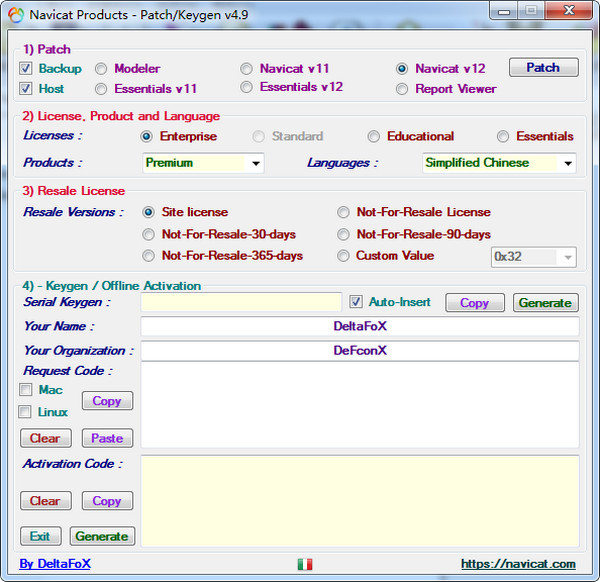The width and height of the screenshot is (600, 582).
Task: Click the Serial Keygen input field
Action: tap(241, 302)
